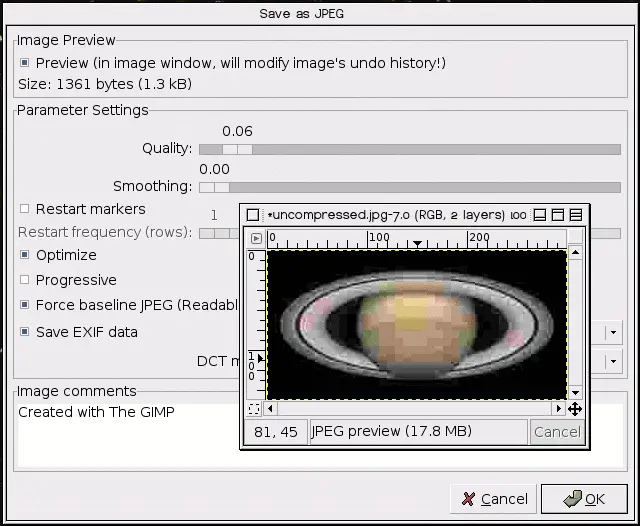
Task: Click OK to save the JPEG
Action: [x=584, y=499]
